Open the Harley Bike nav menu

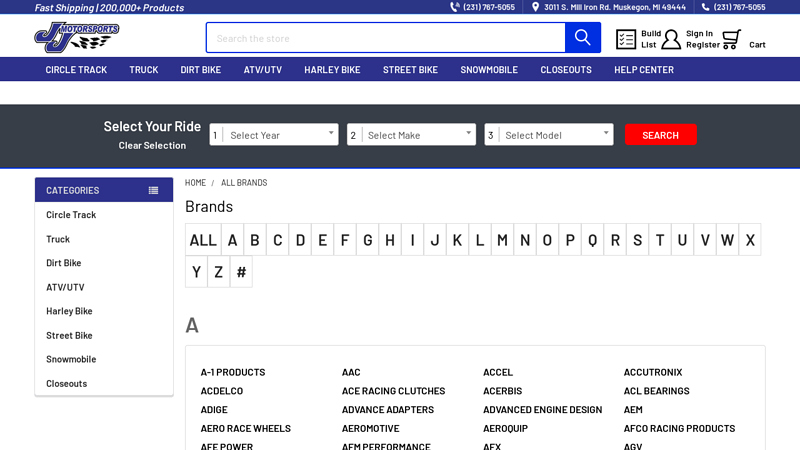[x=332, y=69]
